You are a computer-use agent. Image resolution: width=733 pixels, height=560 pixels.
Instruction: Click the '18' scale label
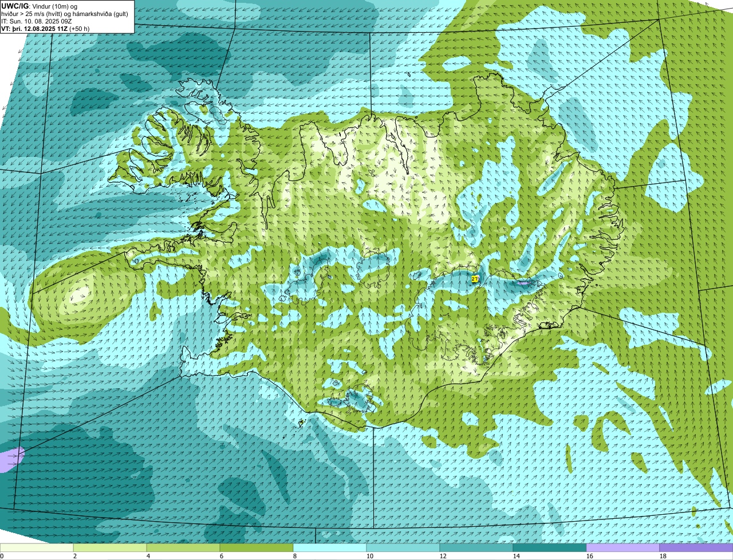click(x=663, y=556)
